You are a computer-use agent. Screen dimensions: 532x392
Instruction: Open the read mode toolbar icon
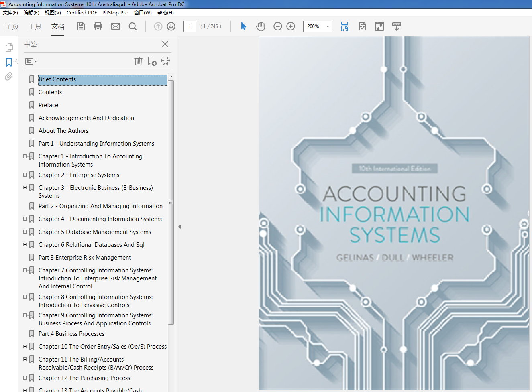(396, 26)
